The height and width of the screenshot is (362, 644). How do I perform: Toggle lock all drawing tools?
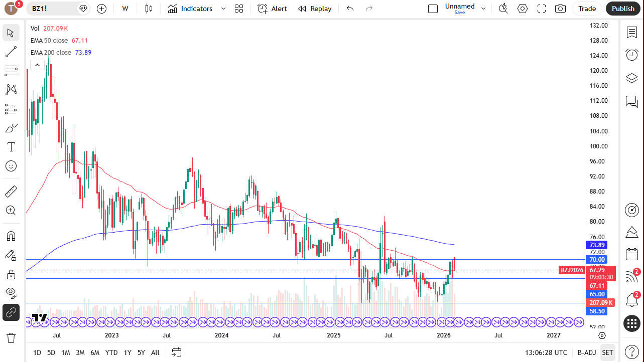point(11,274)
